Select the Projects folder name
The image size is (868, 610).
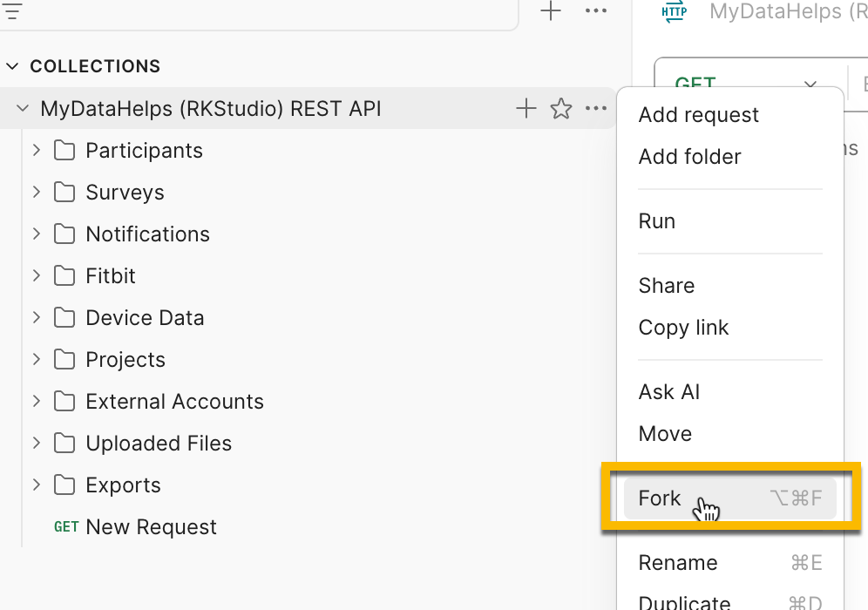(125, 360)
